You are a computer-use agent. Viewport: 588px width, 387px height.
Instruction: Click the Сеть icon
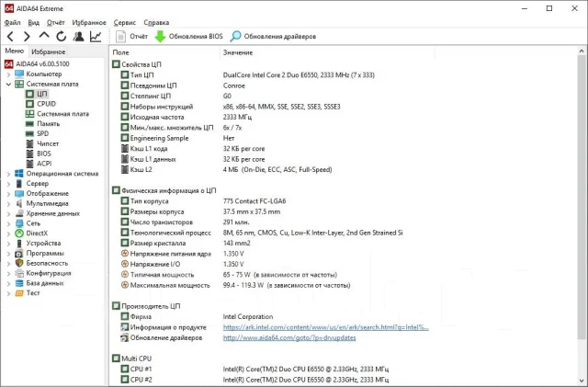19,223
